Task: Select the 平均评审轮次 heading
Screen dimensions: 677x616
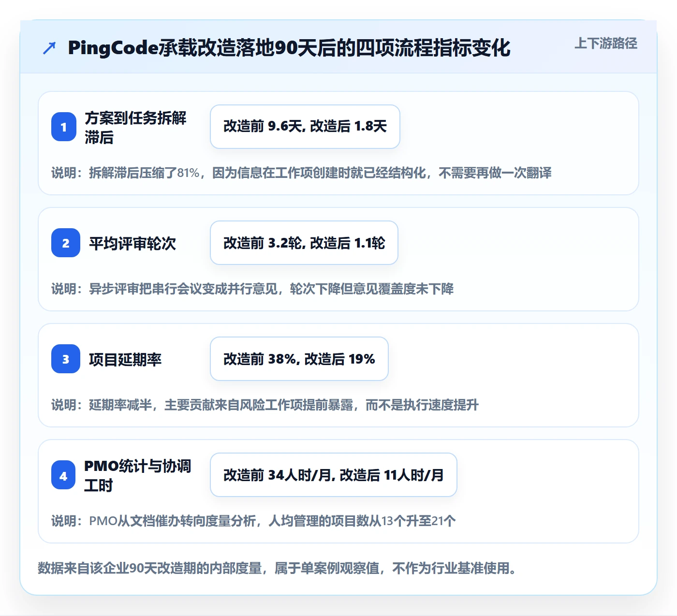Action: [132, 243]
